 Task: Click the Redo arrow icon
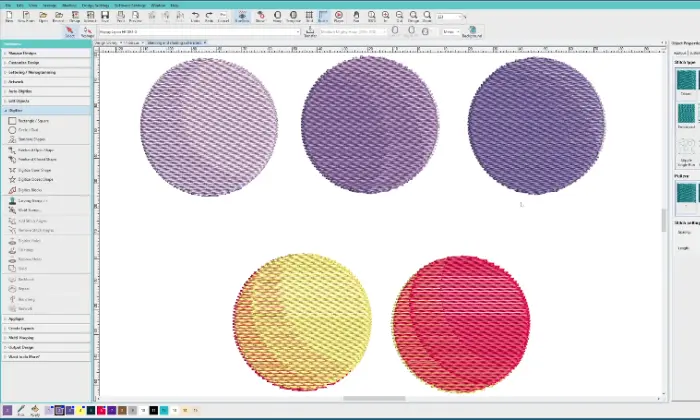pos(209,17)
